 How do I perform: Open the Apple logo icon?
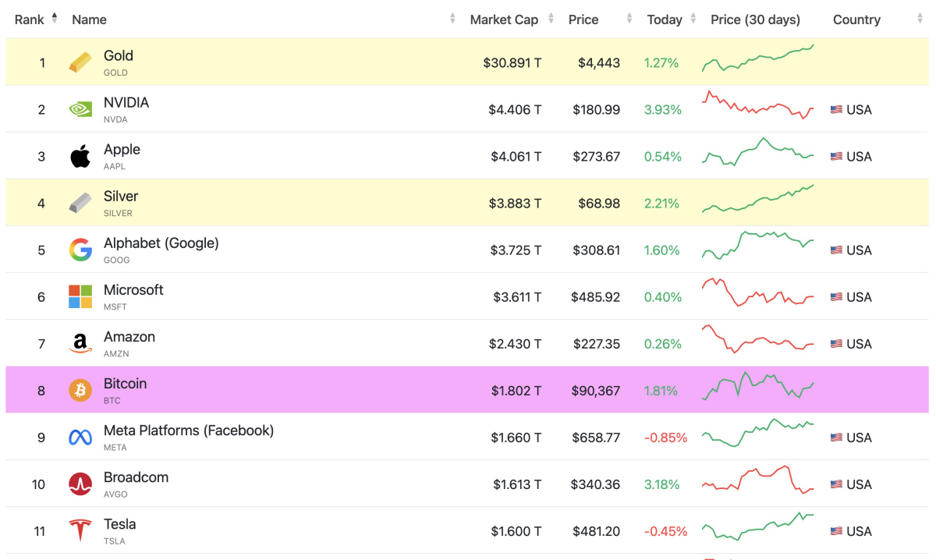[80, 156]
